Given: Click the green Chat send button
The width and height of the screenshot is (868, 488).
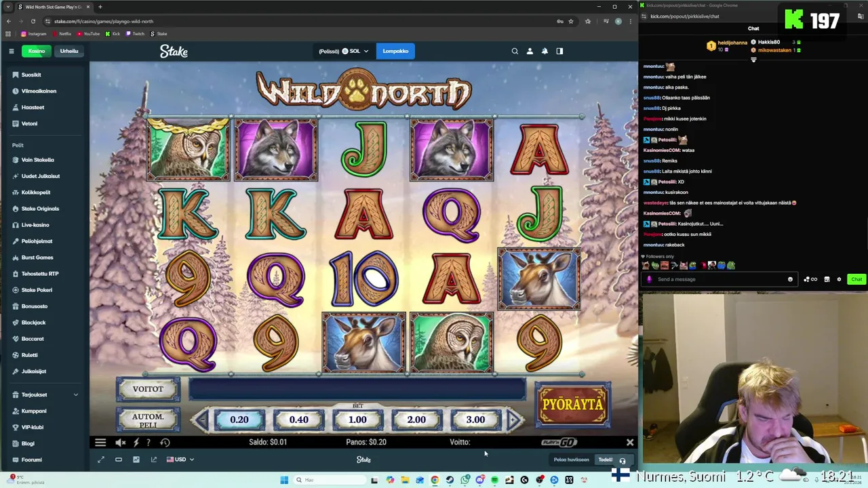Looking at the screenshot, I should (856, 279).
